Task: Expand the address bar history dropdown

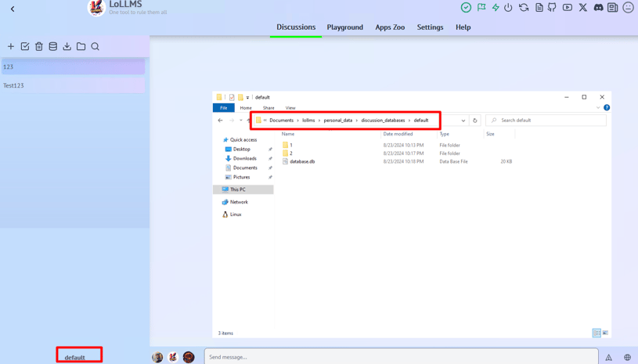Action: click(x=463, y=121)
